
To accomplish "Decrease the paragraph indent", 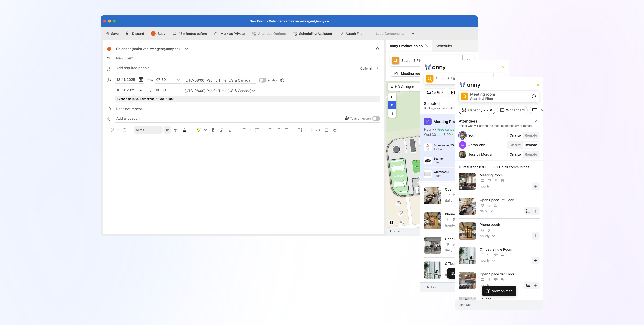I will [x=270, y=130].
